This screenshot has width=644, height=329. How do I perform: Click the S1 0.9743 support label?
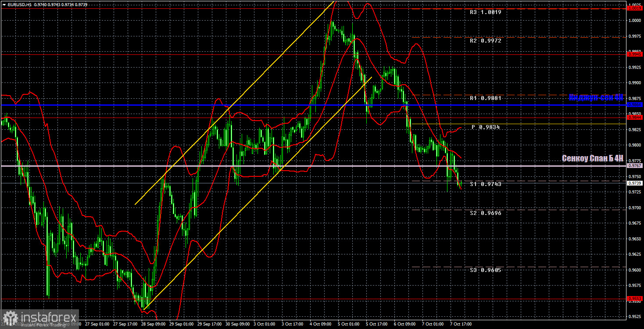point(485,184)
